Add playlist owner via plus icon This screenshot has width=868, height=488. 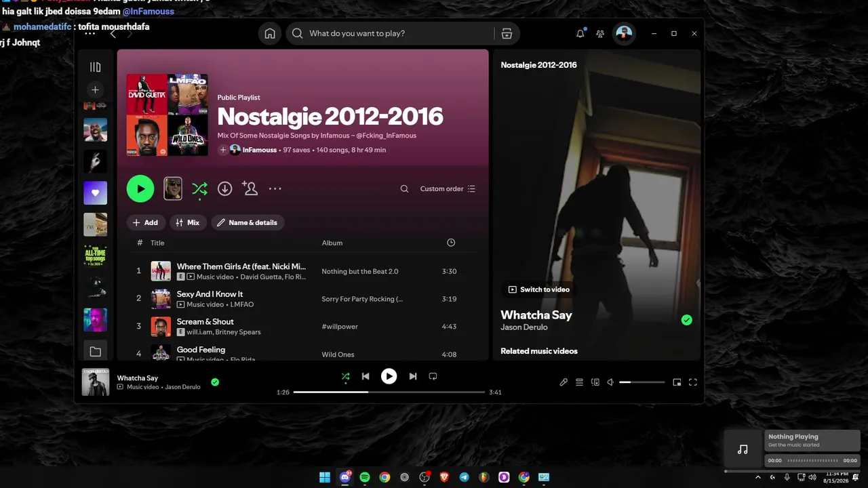click(x=222, y=150)
